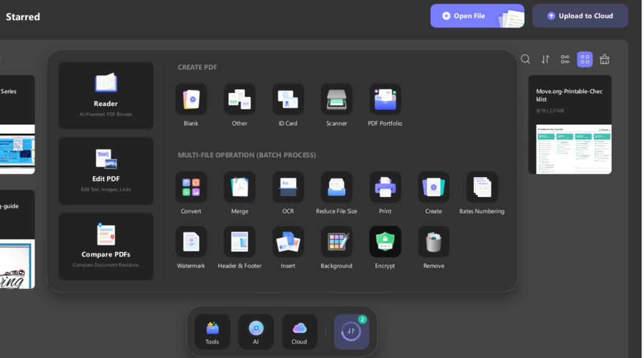The width and height of the screenshot is (644, 358).
Task: Toggle the grid view layout
Action: pos(585,59)
